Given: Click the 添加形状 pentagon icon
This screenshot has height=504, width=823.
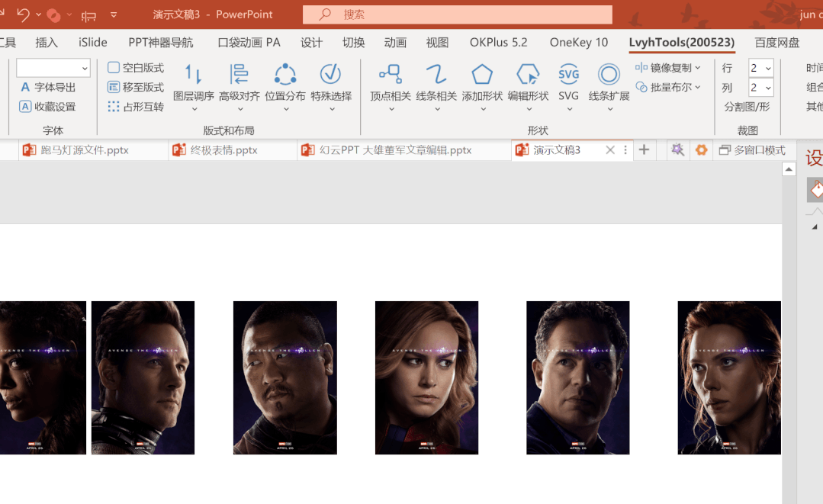Looking at the screenshot, I should (x=482, y=75).
